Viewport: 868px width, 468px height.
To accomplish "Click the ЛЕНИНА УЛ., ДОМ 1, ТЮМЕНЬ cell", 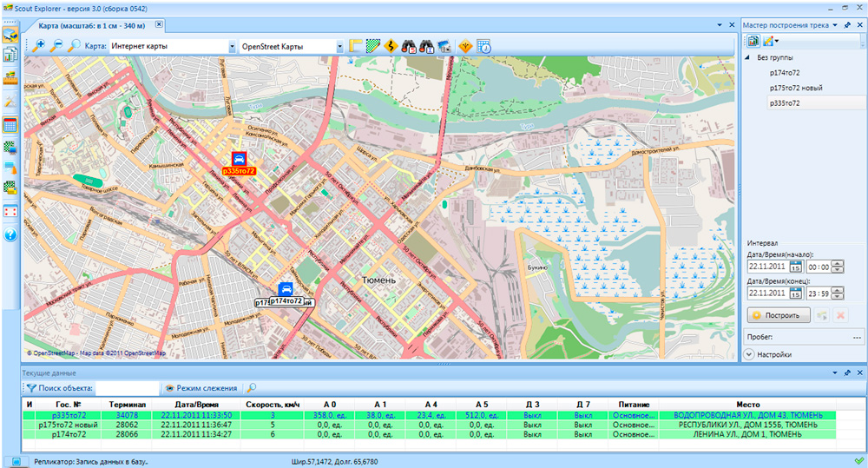I will pyautogui.click(x=747, y=434).
